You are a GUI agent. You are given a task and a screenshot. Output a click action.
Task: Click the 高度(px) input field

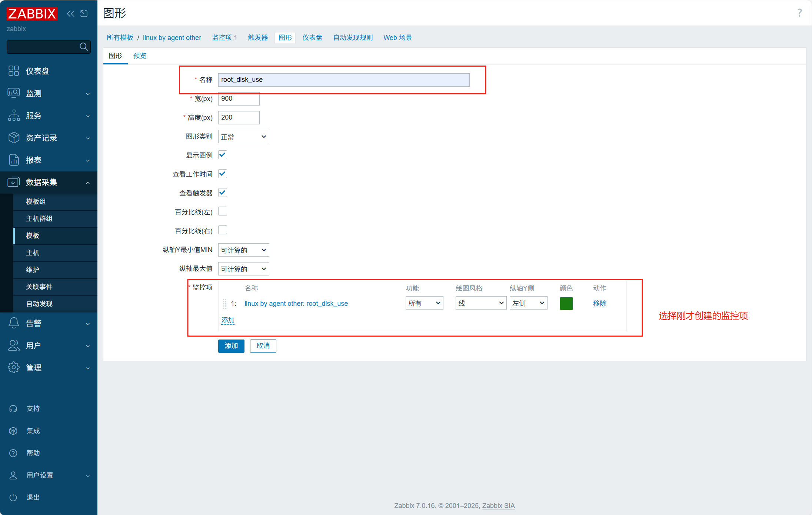pos(239,117)
